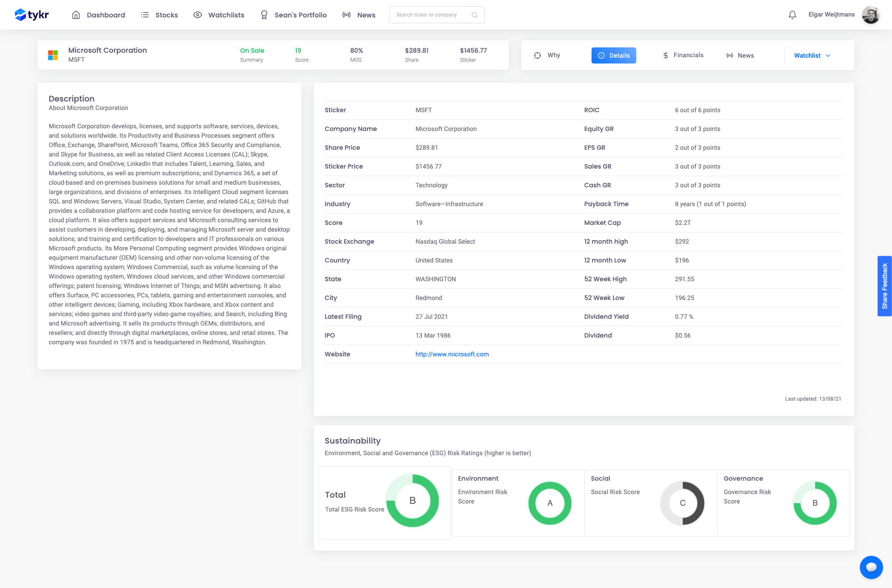Click the Share Feedback side button
Screen dimensions: 892x588
click(x=884, y=286)
